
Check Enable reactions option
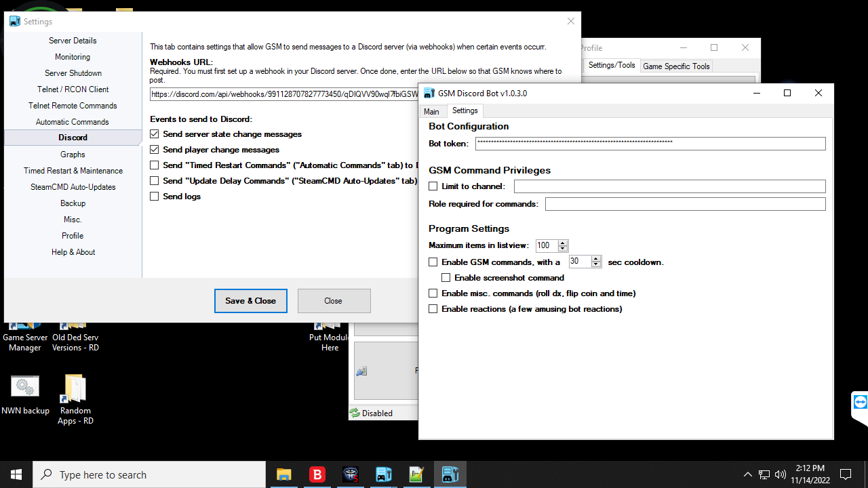(433, 309)
